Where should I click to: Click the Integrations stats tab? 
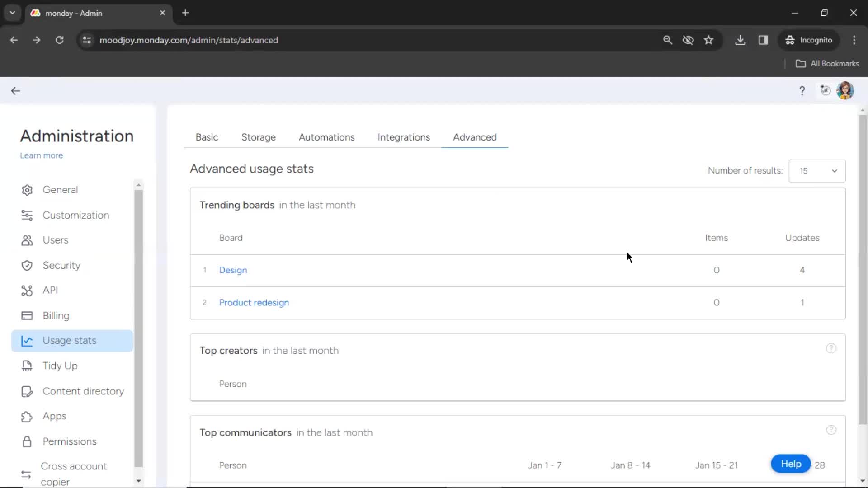(x=404, y=137)
